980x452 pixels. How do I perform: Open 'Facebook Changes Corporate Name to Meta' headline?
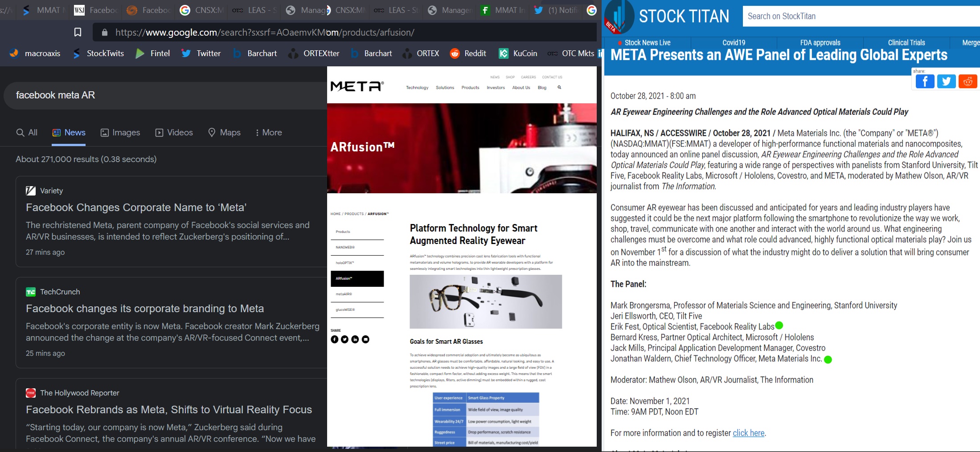point(136,208)
